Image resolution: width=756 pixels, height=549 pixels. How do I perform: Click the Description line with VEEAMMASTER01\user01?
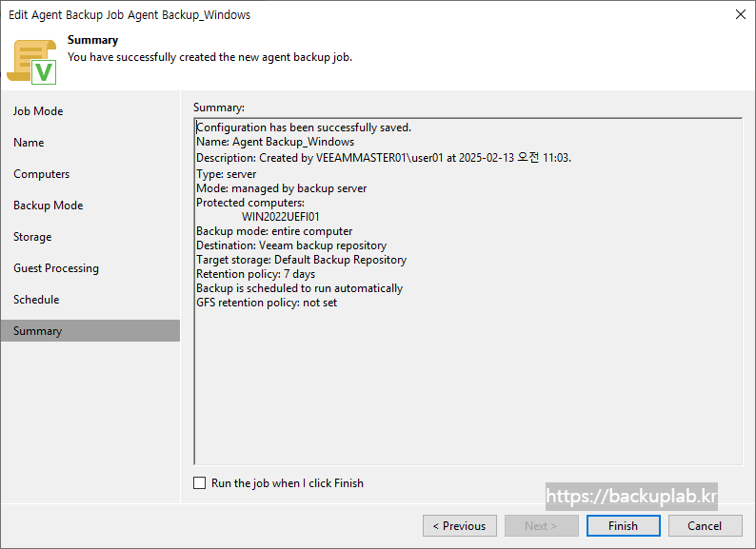point(384,158)
